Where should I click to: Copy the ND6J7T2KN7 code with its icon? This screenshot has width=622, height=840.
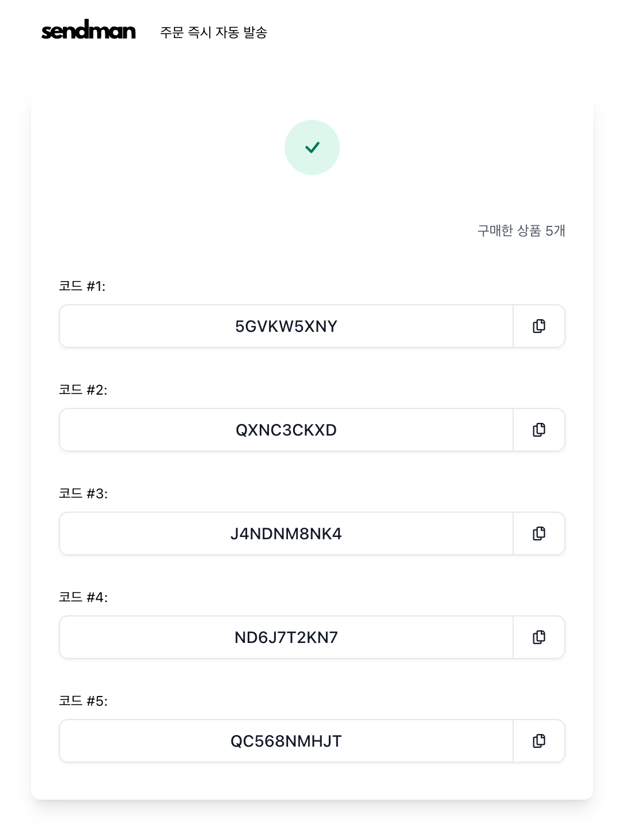538,637
